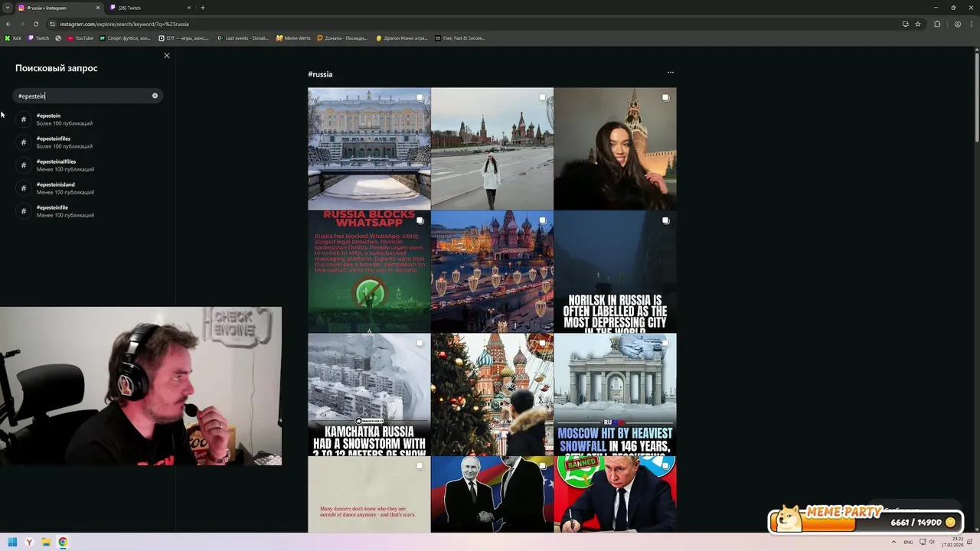
Task: Open the Спорт: футбол bookmark
Action: click(126, 37)
